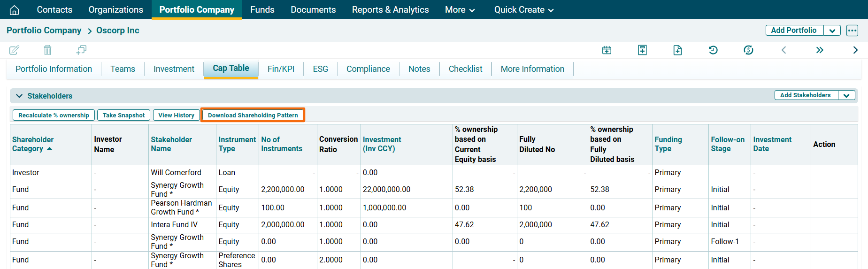Collapse the Stakeholders section
The width and height of the screenshot is (868, 269).
click(x=19, y=96)
